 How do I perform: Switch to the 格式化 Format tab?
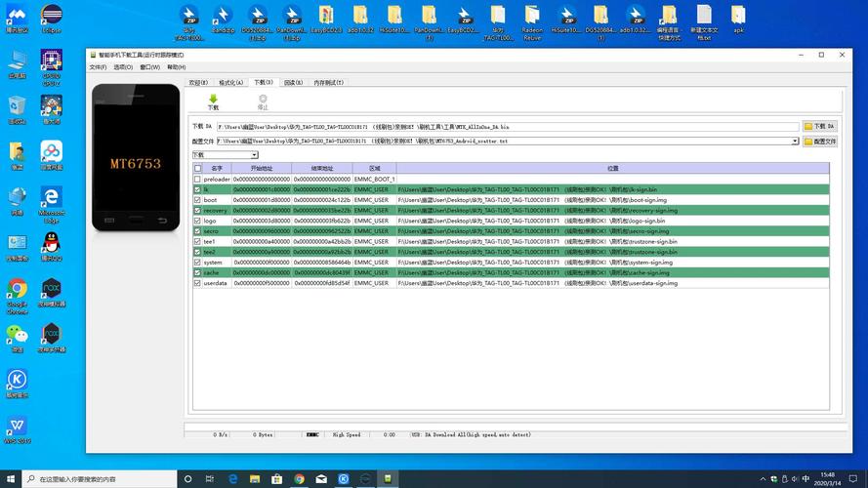point(230,83)
